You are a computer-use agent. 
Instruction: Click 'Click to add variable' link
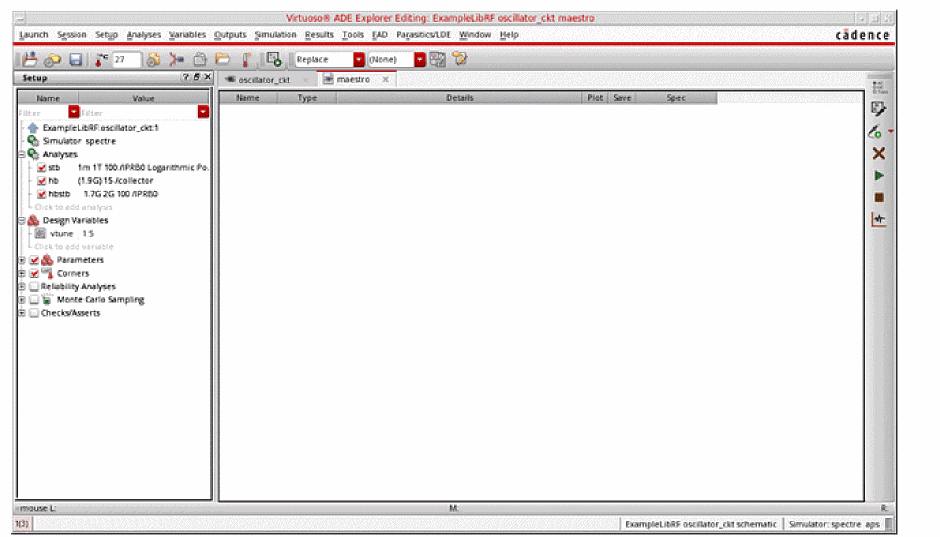tap(74, 247)
